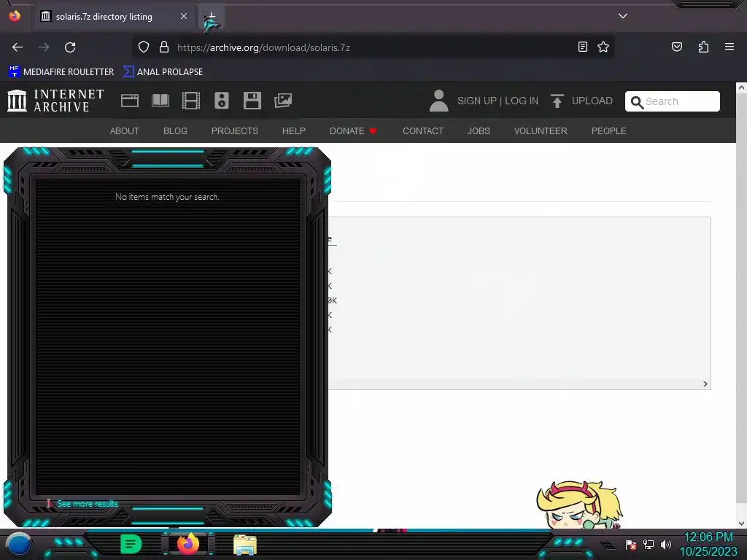Screen dimensions: 747x560
Task: Open the second bookmark toolbar item
Action: tap(163, 72)
